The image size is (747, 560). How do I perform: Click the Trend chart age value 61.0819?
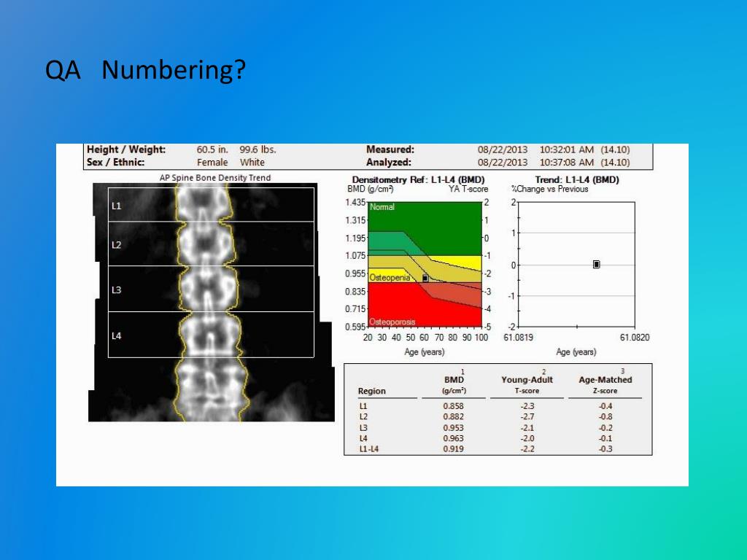pyautogui.click(x=519, y=338)
